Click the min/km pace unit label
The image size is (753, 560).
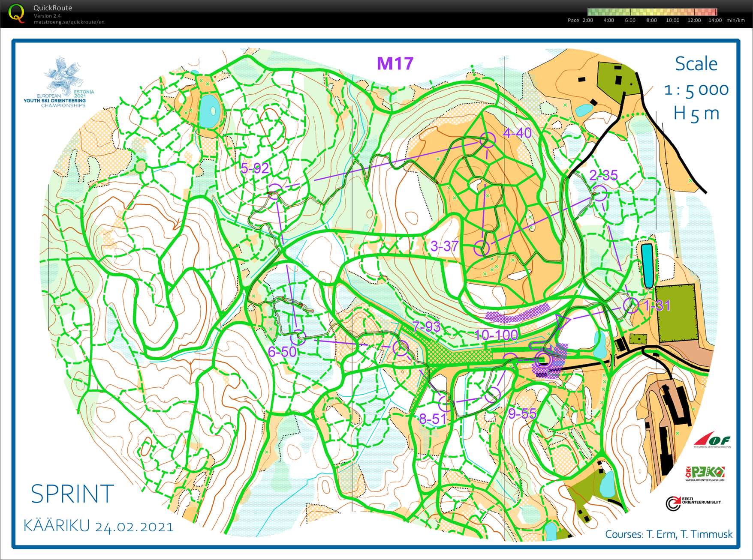(736, 20)
